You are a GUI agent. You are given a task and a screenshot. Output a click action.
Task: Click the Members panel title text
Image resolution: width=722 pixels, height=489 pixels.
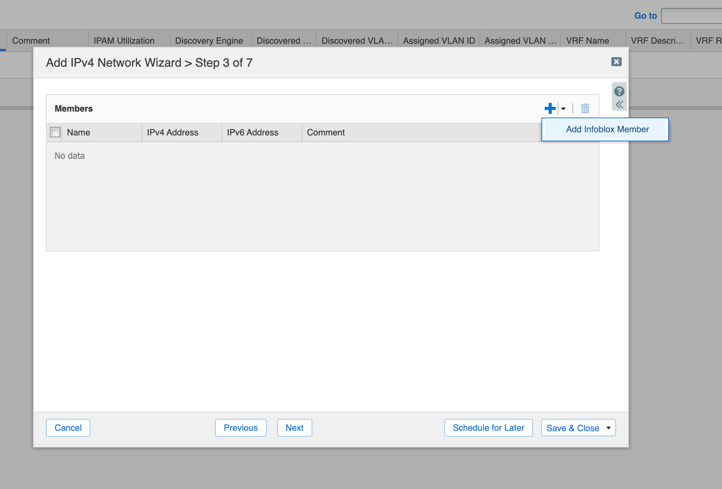click(x=74, y=109)
